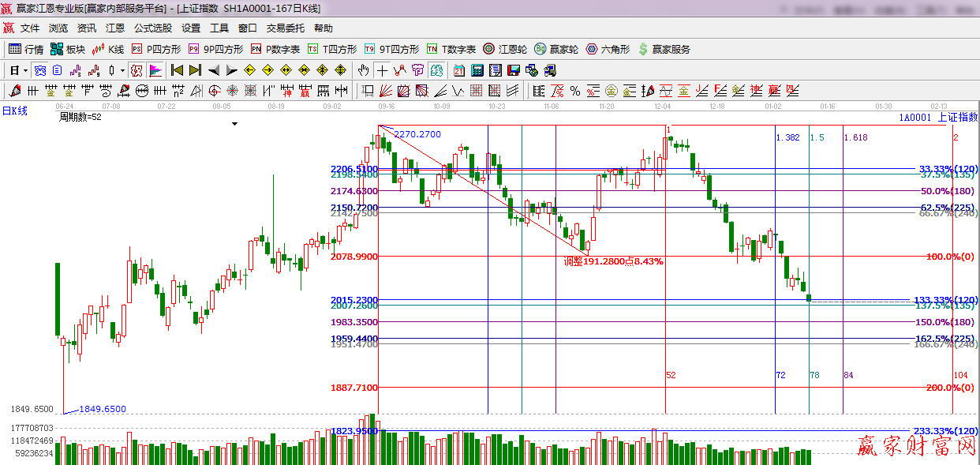Jump to last bar with skip-forward arrow
The width and height of the screenshot is (980, 465).
(195, 70)
